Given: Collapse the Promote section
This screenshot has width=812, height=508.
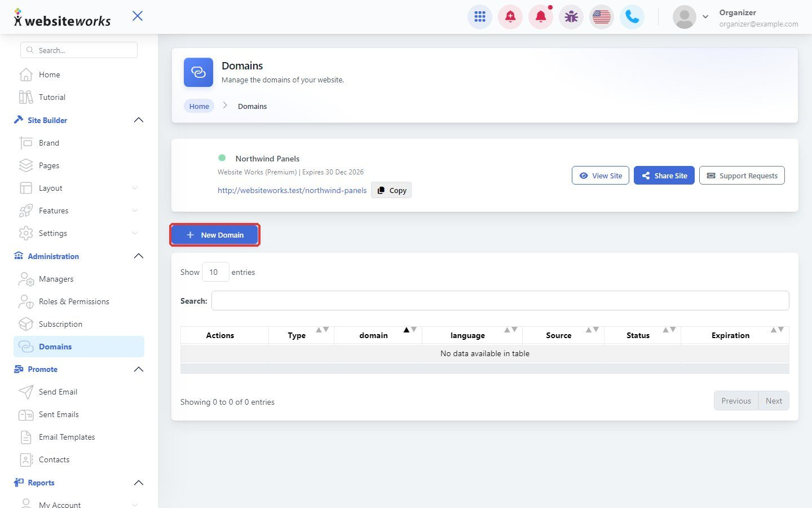Looking at the screenshot, I should coord(139,369).
